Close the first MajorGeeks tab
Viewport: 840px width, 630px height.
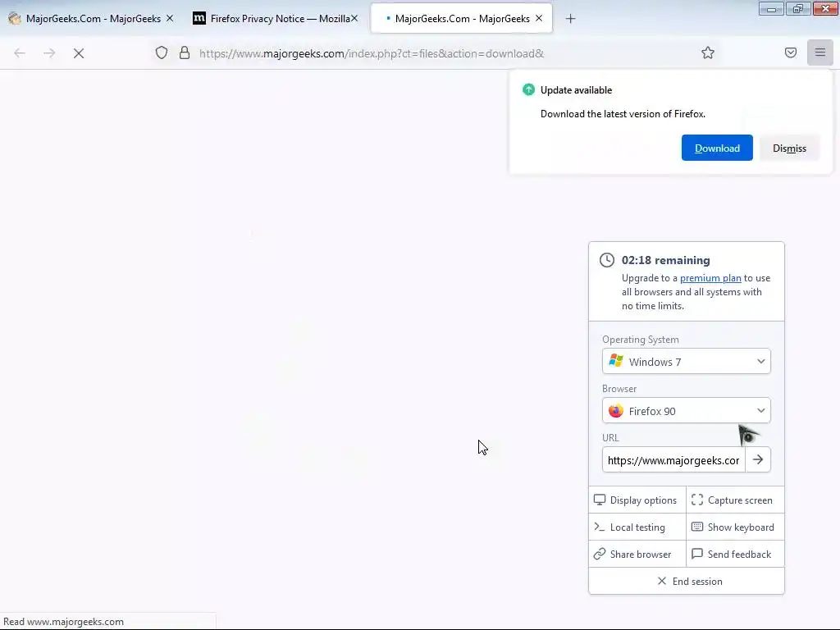[x=170, y=18]
